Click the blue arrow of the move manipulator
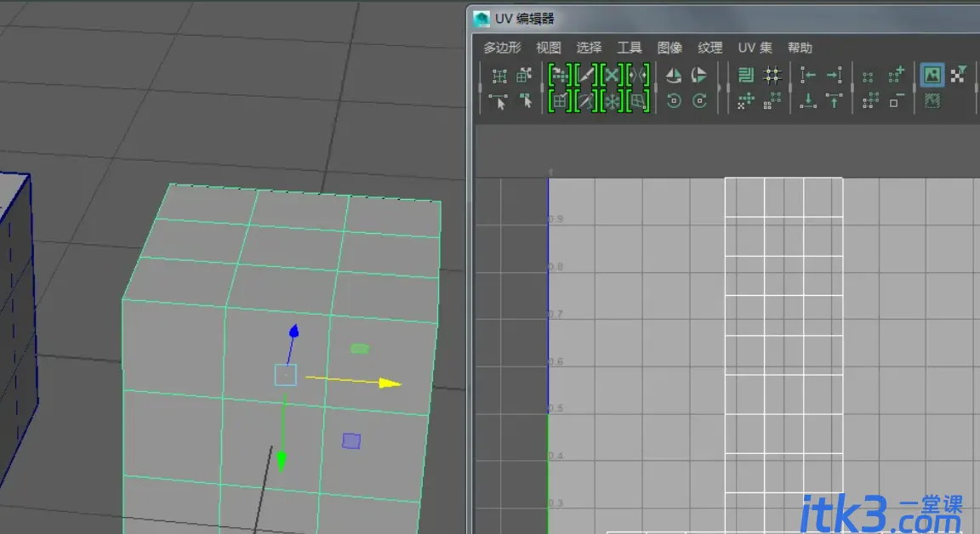The height and width of the screenshot is (534, 980). pos(293,331)
